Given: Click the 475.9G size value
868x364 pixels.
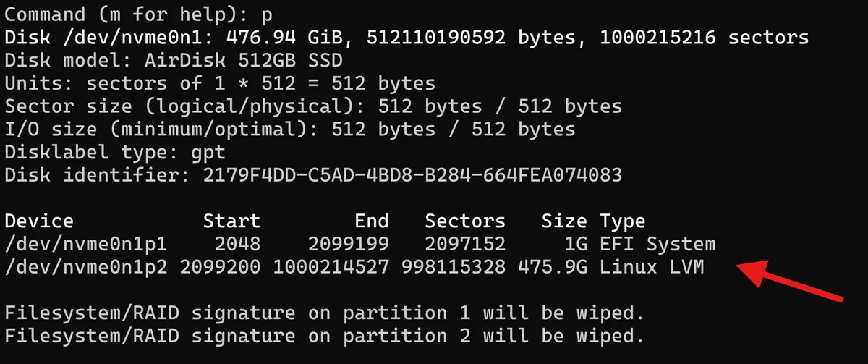Looking at the screenshot, I should [553, 268].
